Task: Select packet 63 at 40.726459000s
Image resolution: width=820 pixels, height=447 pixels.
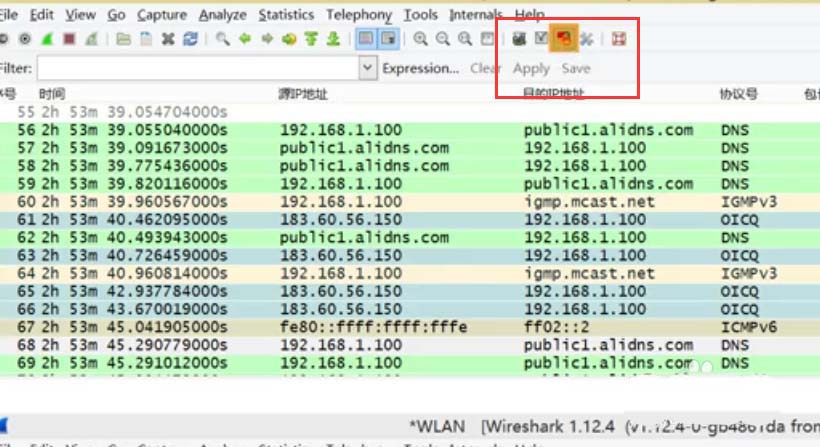Action: [410, 255]
